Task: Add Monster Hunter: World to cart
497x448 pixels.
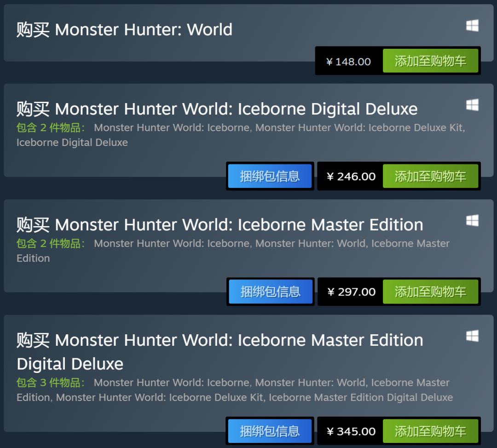Action: pyautogui.click(x=430, y=61)
